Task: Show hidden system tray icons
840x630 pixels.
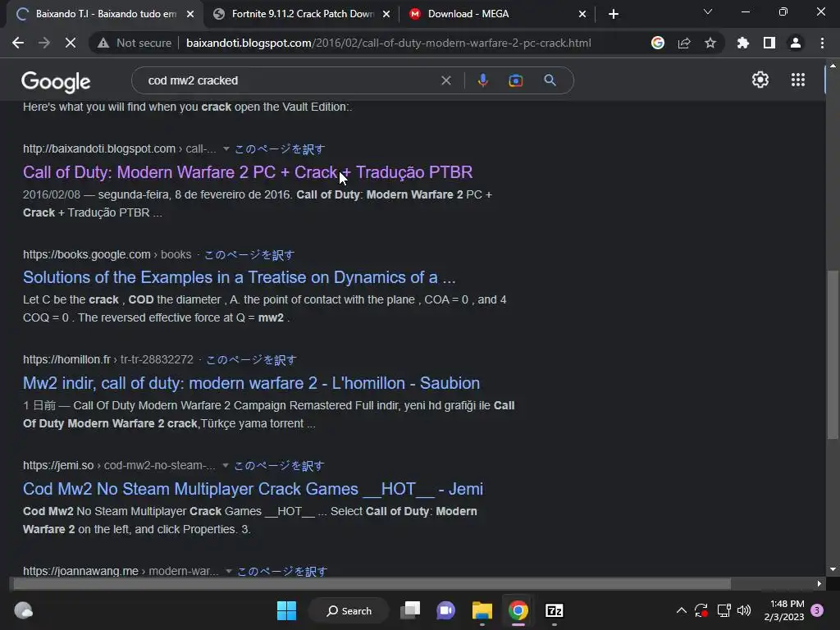Action: (682, 610)
